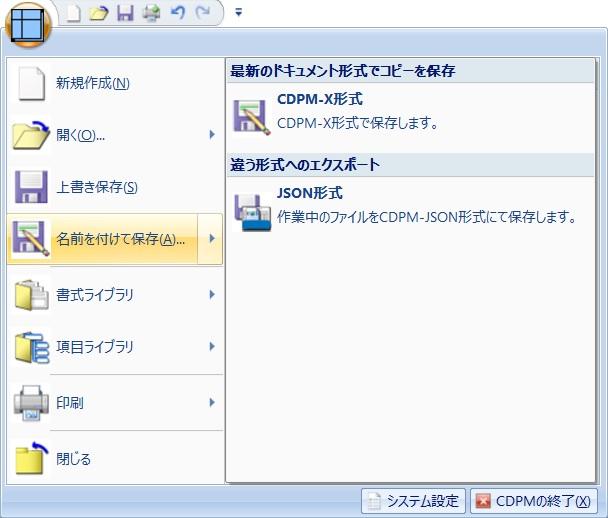Image resolution: width=608 pixels, height=518 pixels.
Task: Open システム設定 button
Action: point(413,501)
